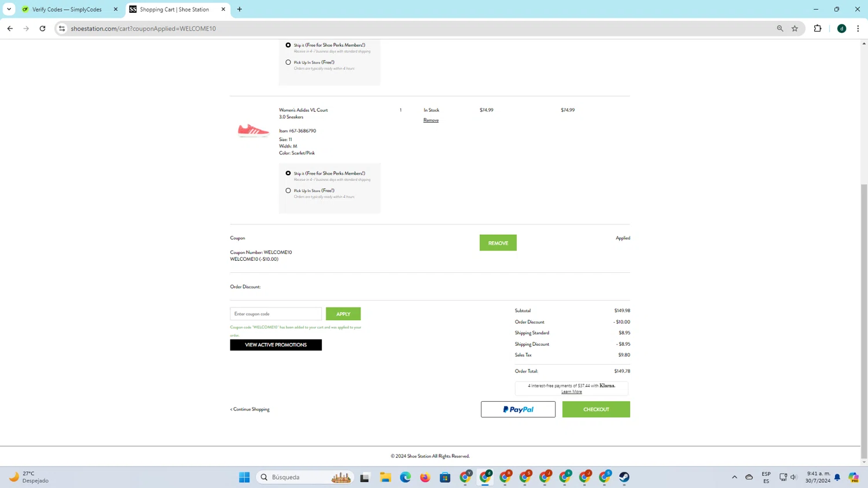Focus the address bar URL

coord(144,28)
